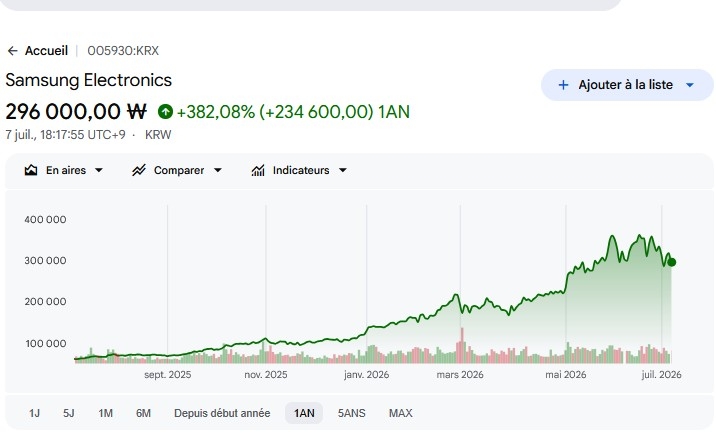Screen dimensions: 716x441
Task: Open the Comparer dropdown arrow
Action: point(218,170)
